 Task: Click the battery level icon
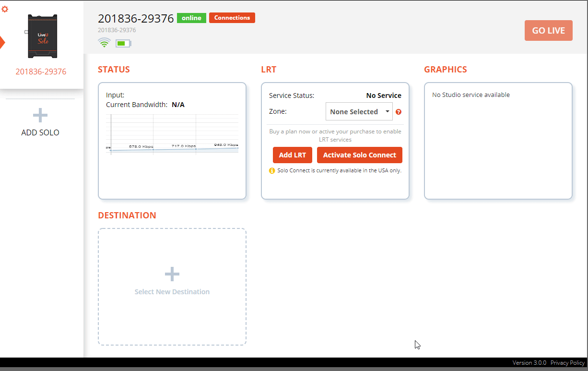pyautogui.click(x=123, y=44)
